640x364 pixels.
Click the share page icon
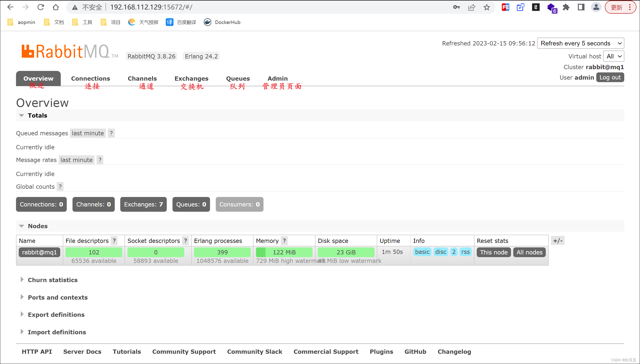tap(471, 7)
